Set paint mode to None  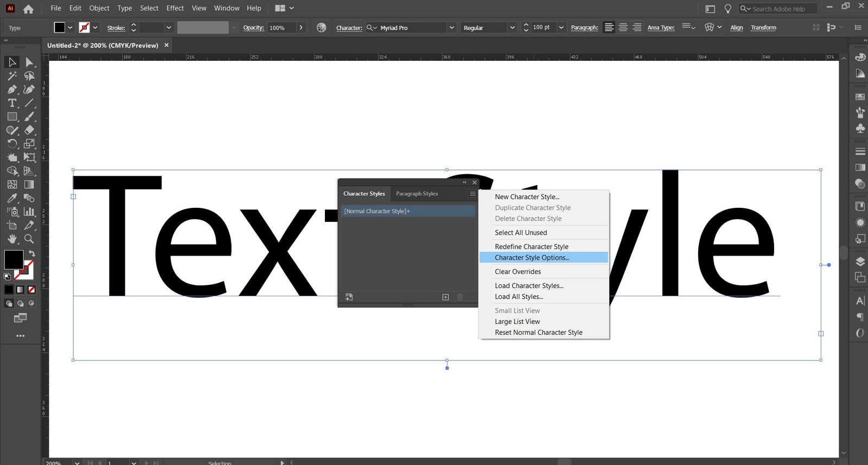tap(31, 290)
